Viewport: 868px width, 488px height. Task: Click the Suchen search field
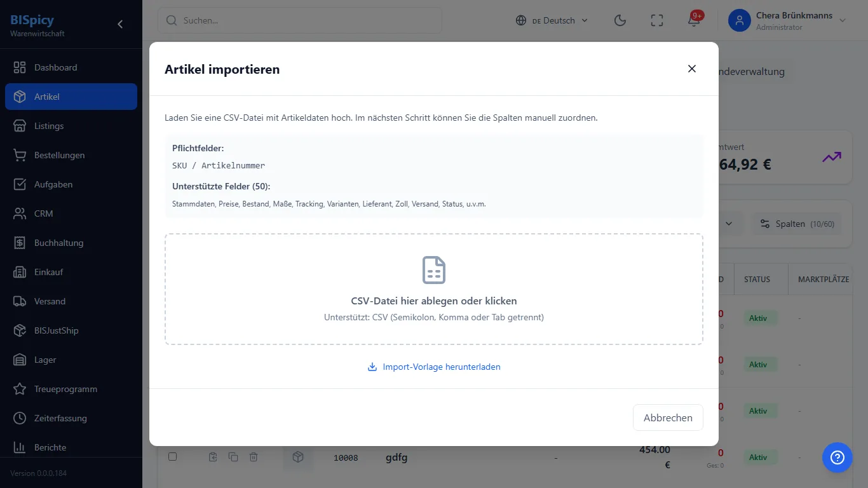tap(300, 20)
